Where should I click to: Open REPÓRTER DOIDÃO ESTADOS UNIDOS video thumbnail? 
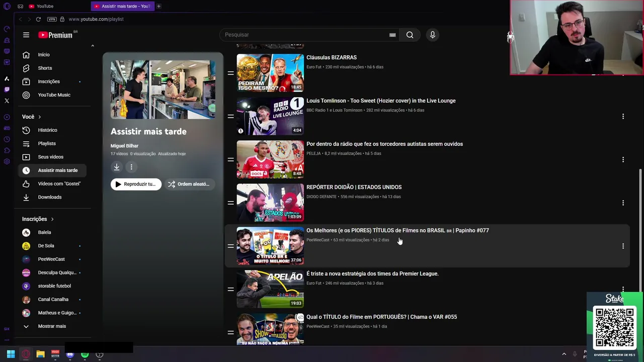(270, 203)
